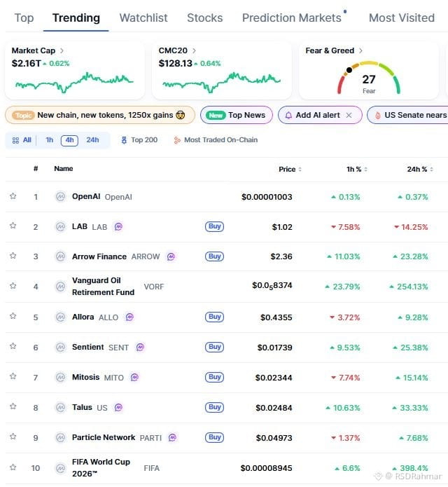Click the Market Cap sparkline chart
This screenshot has width=448, height=487.
(x=74, y=83)
